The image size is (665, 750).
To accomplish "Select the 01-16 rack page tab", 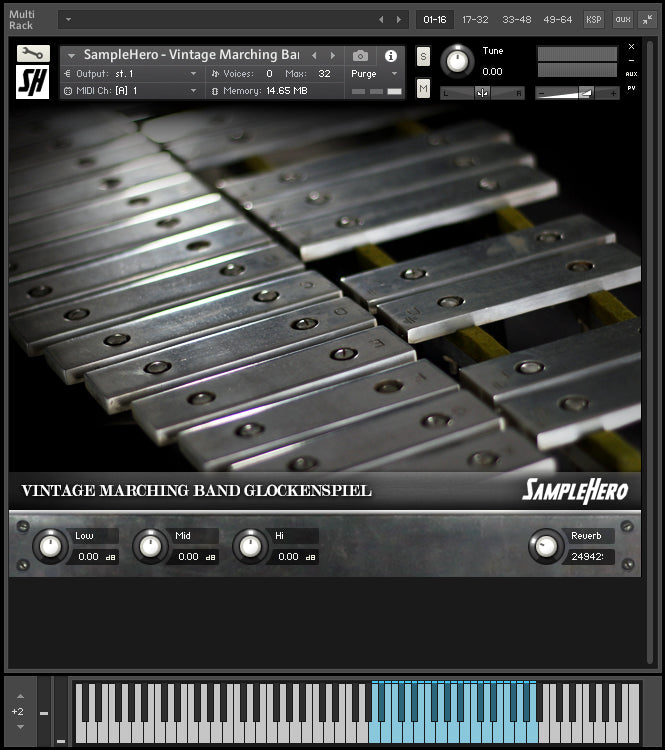I will click(x=434, y=20).
